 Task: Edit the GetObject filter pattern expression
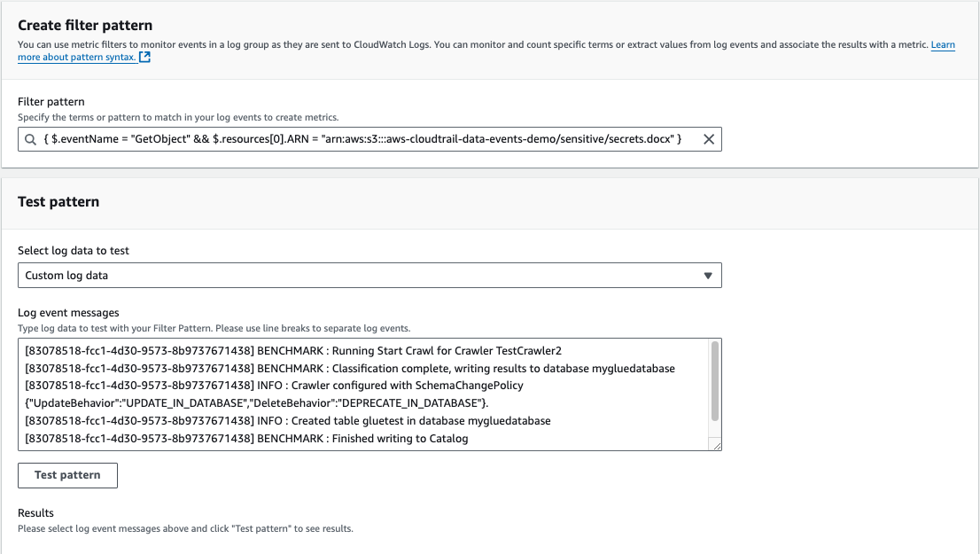[354, 138]
